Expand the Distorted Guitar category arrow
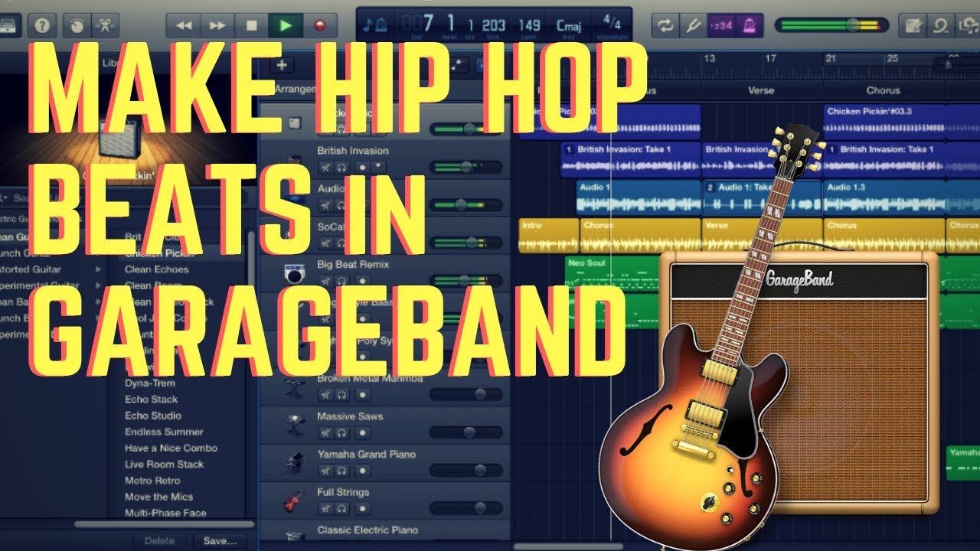980x551 pixels. tap(98, 269)
